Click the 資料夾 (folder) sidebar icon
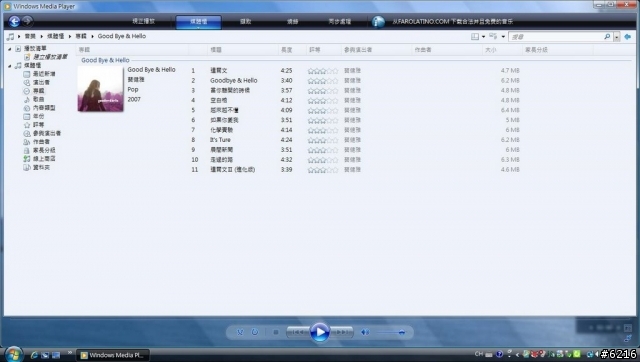This screenshot has height=362, width=640. pyautogui.click(x=27, y=168)
